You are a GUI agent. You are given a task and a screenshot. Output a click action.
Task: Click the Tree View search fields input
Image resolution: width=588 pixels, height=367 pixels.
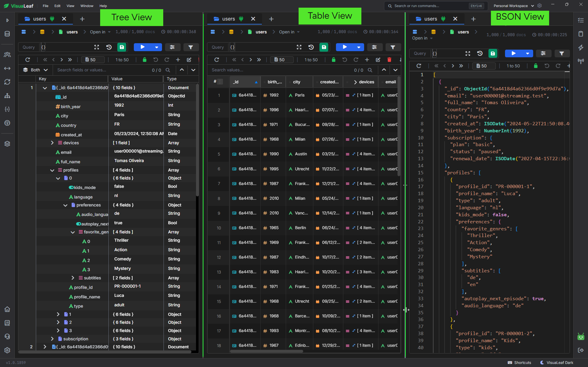(x=103, y=70)
